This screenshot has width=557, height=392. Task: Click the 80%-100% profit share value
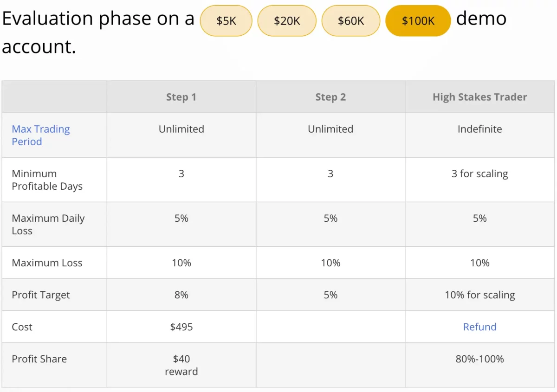click(x=479, y=359)
